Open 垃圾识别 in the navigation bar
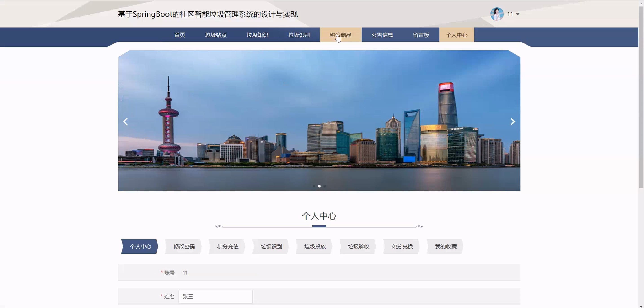 coord(299,35)
